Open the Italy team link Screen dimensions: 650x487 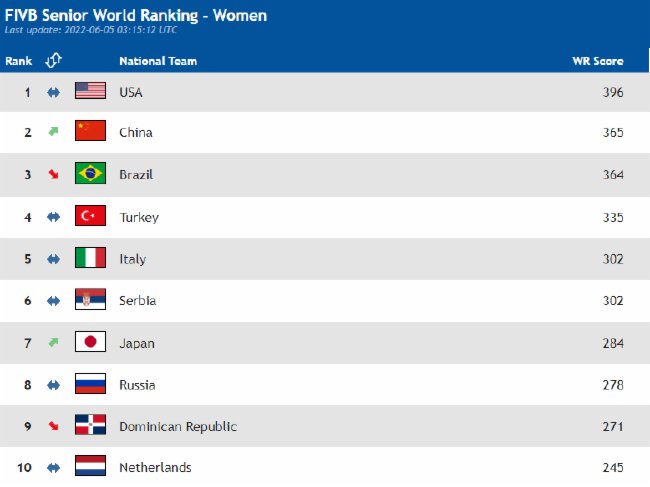133,259
